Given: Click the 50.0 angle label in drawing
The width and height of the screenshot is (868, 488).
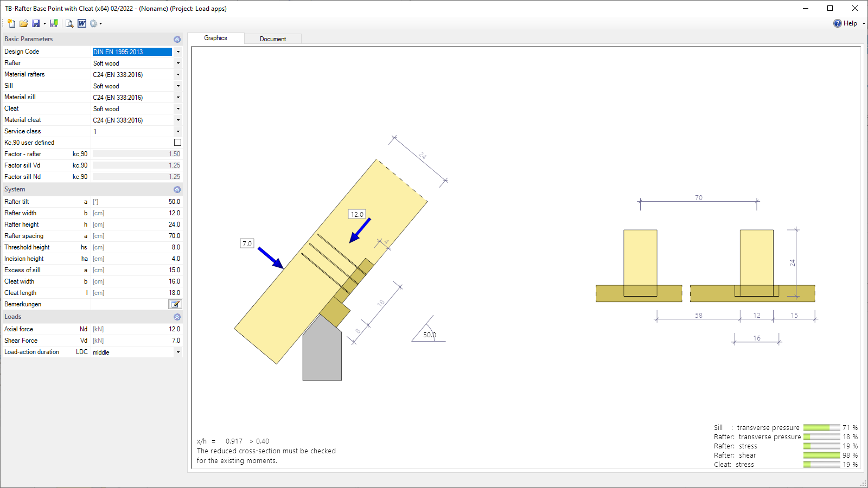Looking at the screenshot, I should tap(430, 335).
